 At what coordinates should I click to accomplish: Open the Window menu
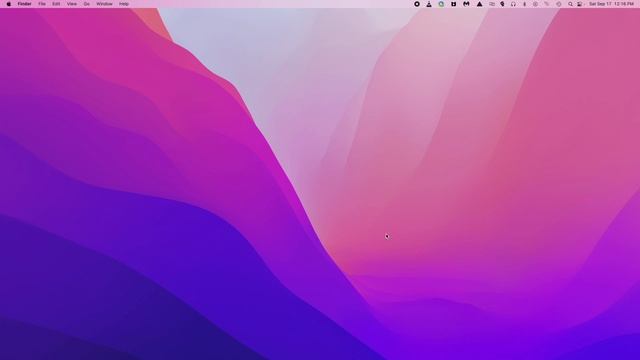(x=104, y=4)
